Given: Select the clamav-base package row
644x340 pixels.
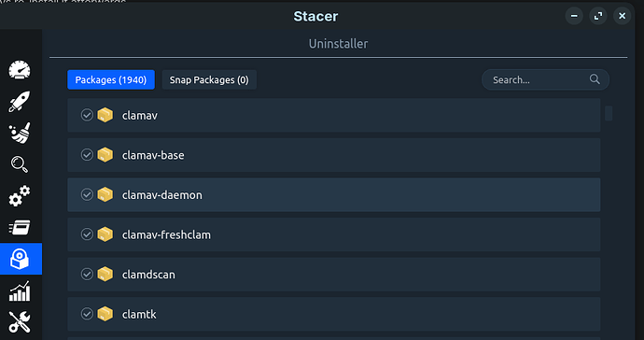Looking at the screenshot, I should point(334,155).
